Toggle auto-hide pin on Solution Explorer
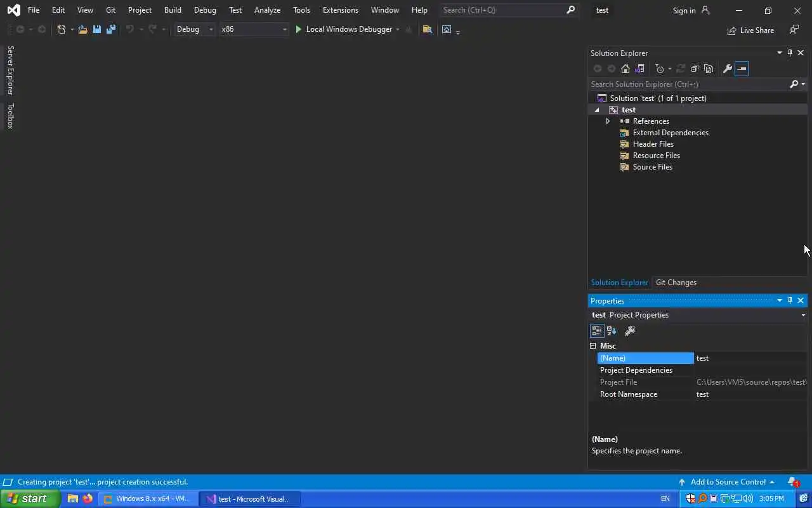The width and height of the screenshot is (812, 508). coord(790,53)
